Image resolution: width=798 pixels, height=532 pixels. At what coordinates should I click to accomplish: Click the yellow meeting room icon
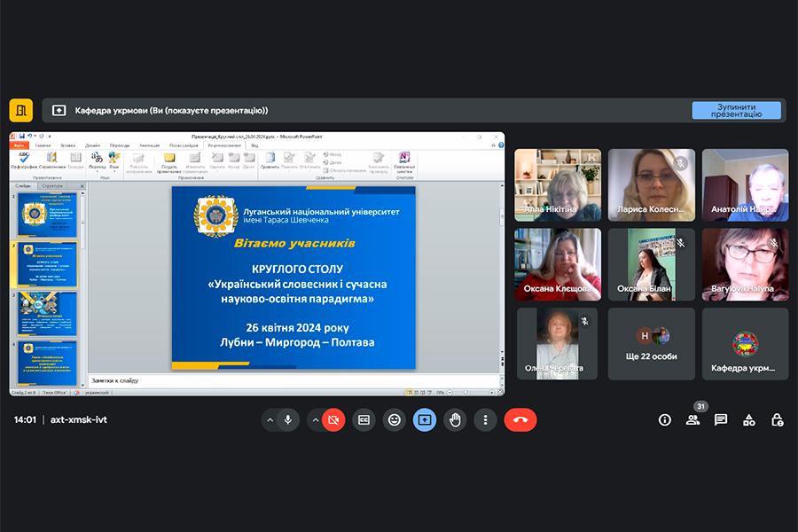coord(21,111)
